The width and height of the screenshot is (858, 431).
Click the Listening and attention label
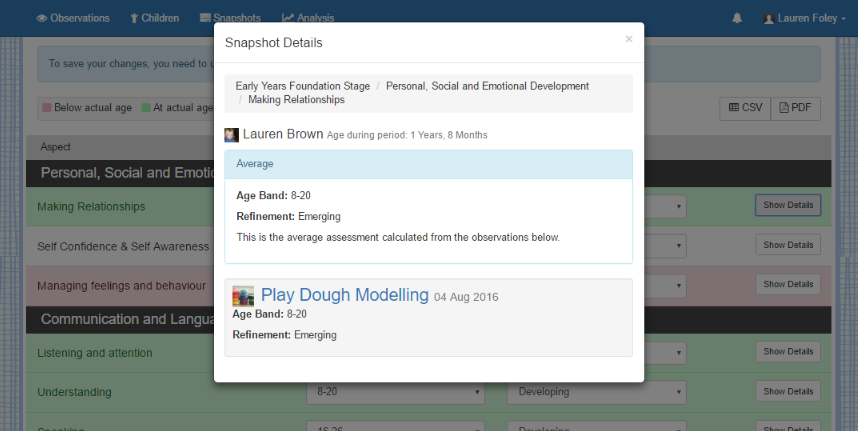95,353
